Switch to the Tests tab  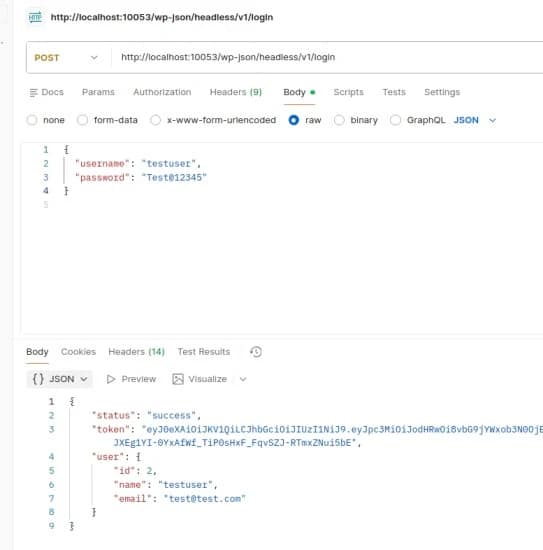tap(394, 92)
